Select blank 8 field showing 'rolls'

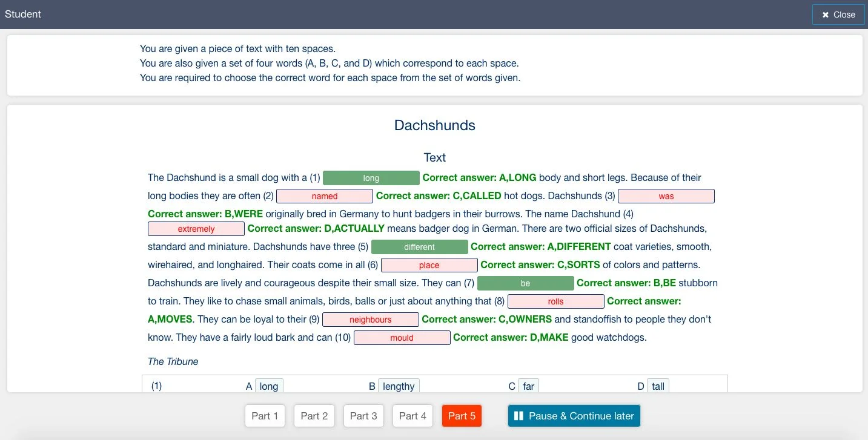click(x=555, y=301)
